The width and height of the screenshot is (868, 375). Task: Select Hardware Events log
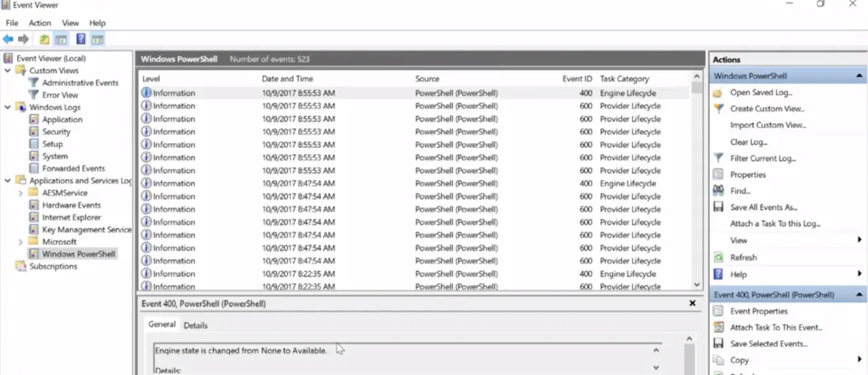pyautogui.click(x=71, y=205)
